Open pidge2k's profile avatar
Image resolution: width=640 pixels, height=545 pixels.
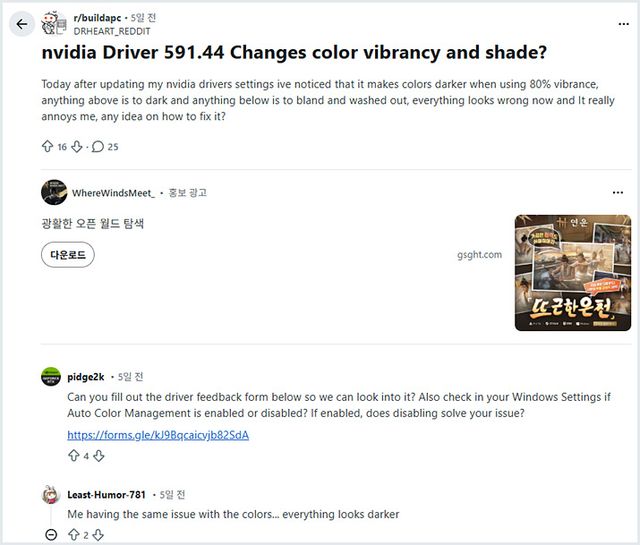pos(51,377)
